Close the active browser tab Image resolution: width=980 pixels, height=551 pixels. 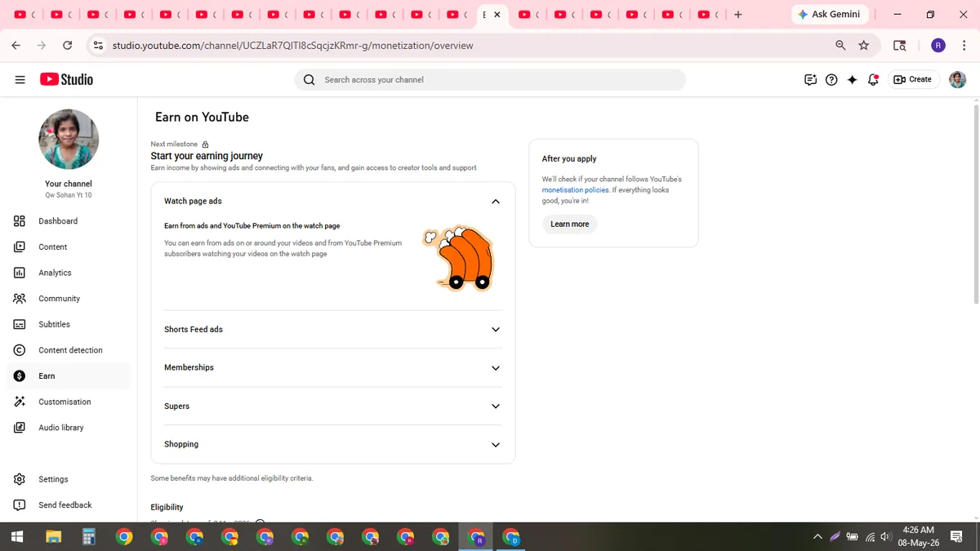click(497, 15)
